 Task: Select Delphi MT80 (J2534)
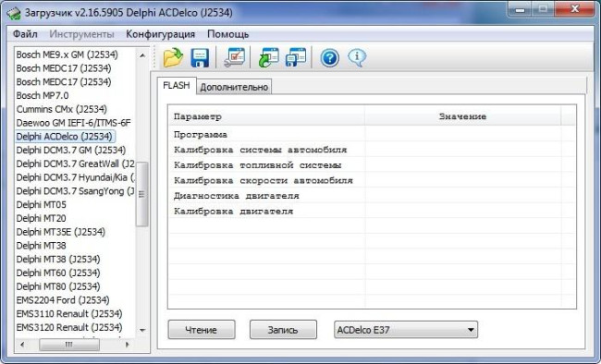pyautogui.click(x=58, y=286)
